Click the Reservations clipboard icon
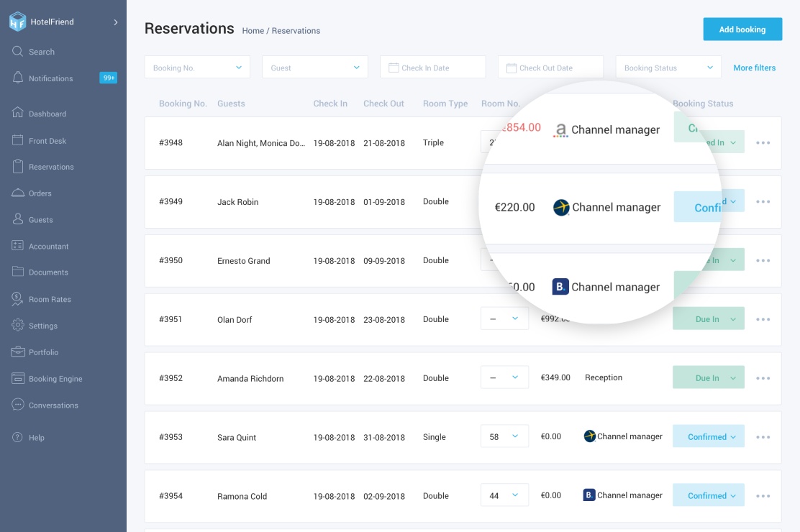This screenshot has width=800, height=532. (17, 166)
